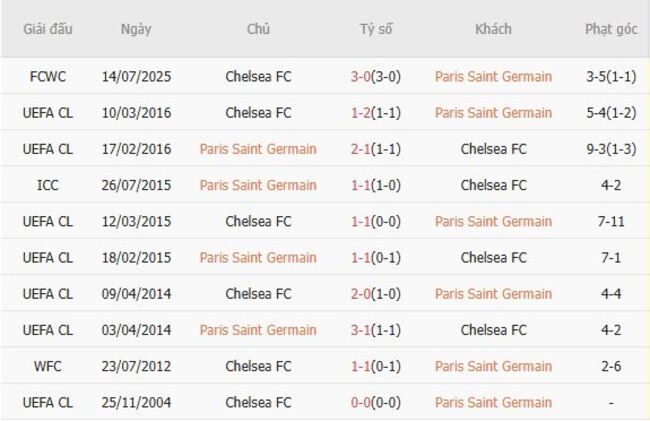Click the "Ngày" column header
The image size is (650, 421).
136,29
